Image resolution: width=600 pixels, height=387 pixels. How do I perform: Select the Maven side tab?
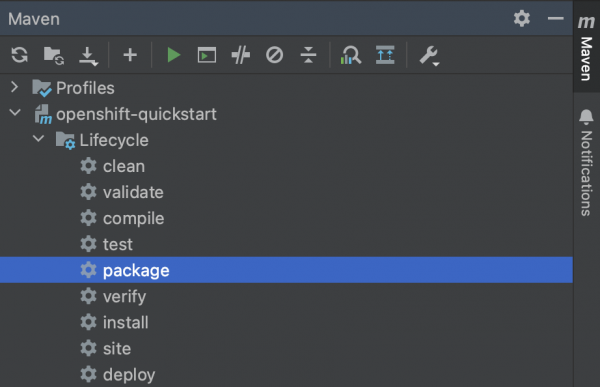tap(586, 48)
